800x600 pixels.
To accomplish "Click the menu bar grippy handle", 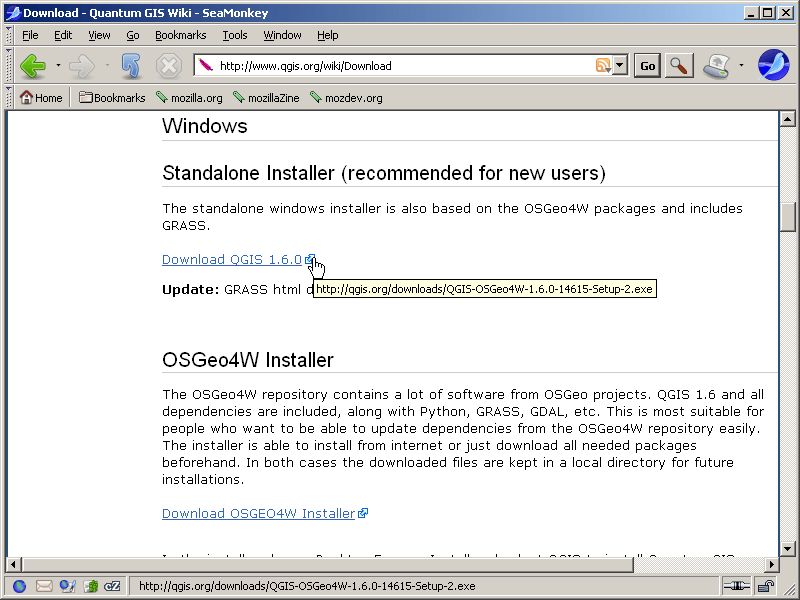I will 9,35.
